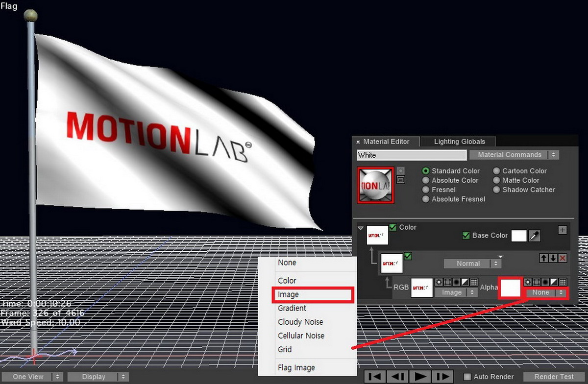The height and width of the screenshot is (384, 588).
Task: Pick base color with eyedropper icon
Action: click(534, 236)
